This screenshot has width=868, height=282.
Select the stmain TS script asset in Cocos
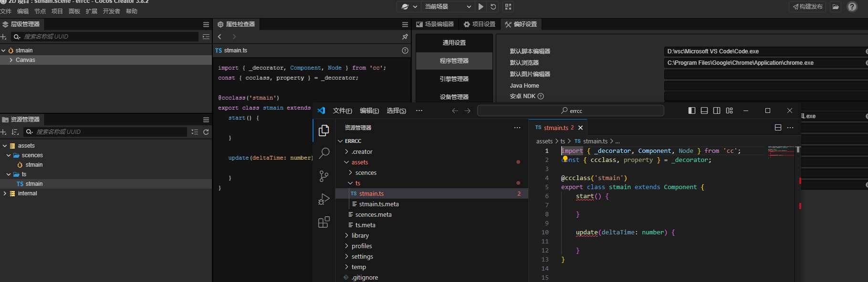(34, 184)
